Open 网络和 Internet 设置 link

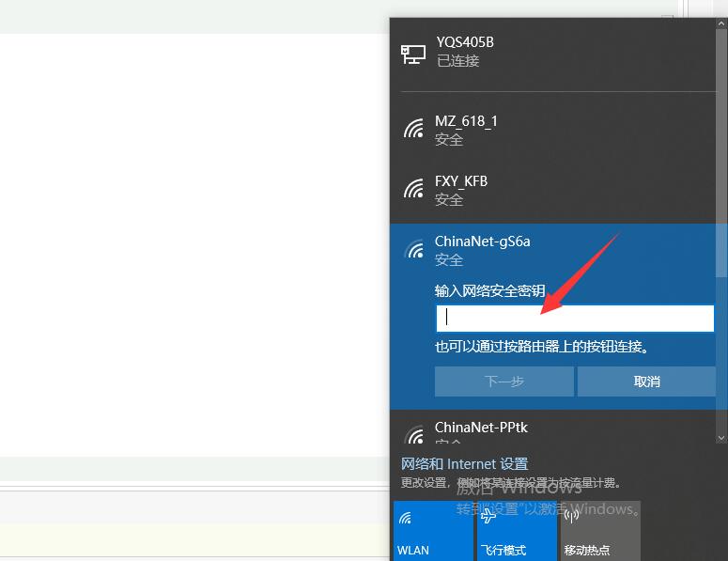[464, 464]
